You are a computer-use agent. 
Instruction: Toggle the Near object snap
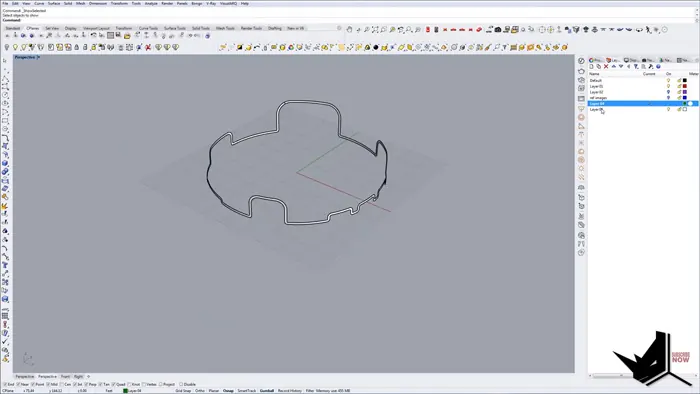point(22,384)
